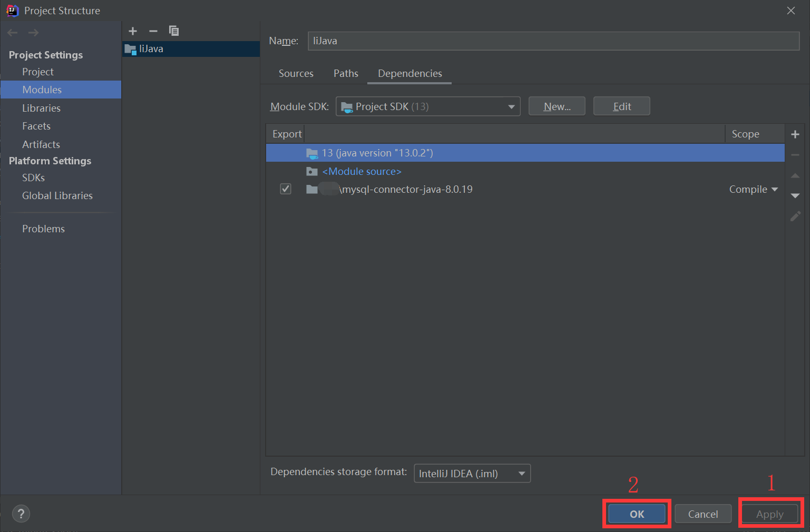This screenshot has width=810, height=532.
Task: Click the Cancel button
Action: pos(703,514)
